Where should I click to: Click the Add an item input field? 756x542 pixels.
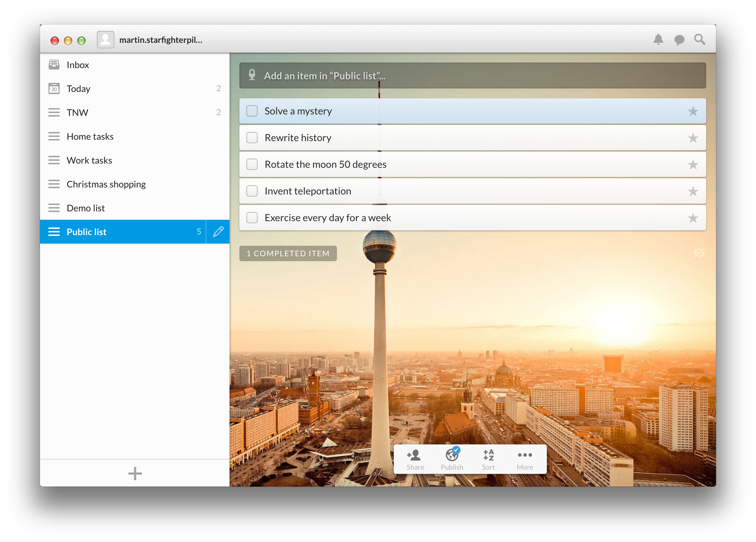472,75
